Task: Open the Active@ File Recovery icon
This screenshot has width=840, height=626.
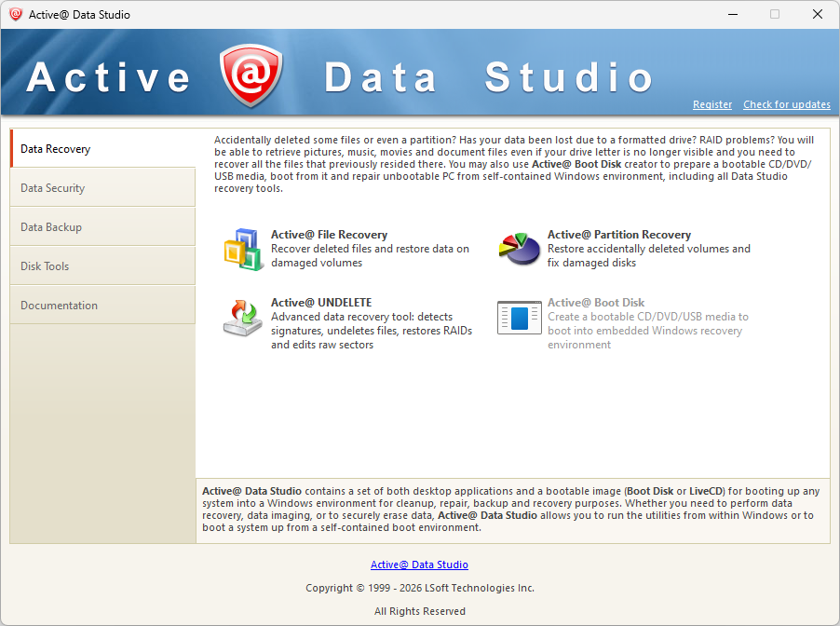Action: pos(244,249)
